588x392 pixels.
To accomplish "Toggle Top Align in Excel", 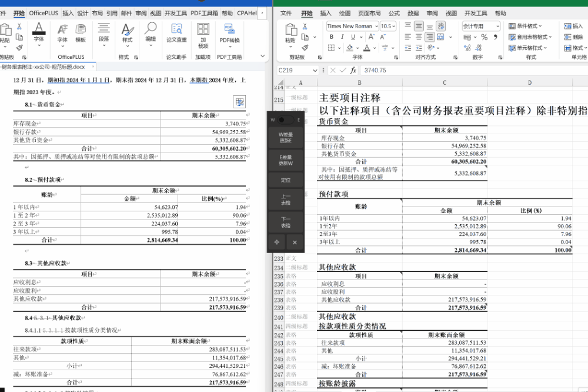I will point(408,25).
